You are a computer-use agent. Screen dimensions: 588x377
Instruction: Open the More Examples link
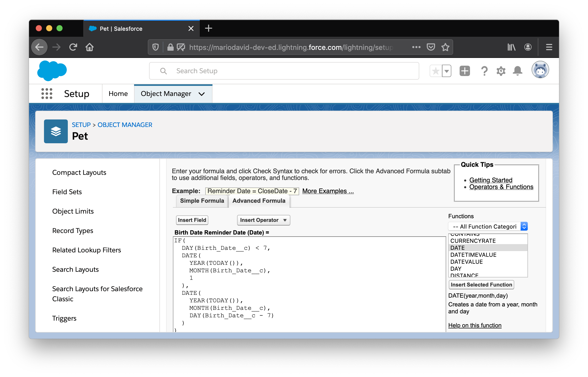pyautogui.click(x=328, y=191)
